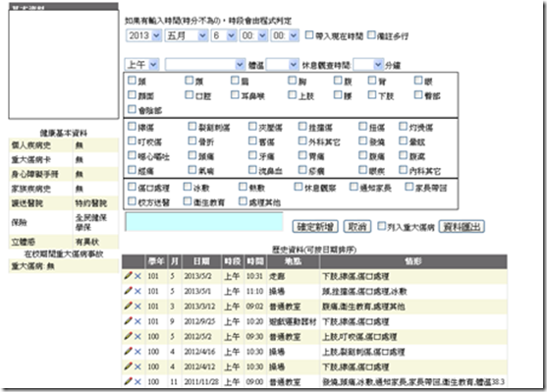Image resolution: width=547 pixels, height=392 pixels.
Task: Delete the 2012/4/16 record
Action: tap(137, 352)
